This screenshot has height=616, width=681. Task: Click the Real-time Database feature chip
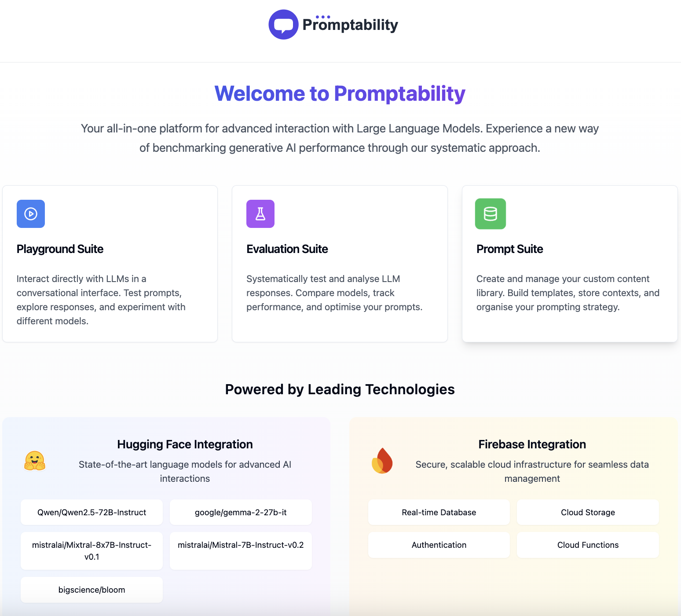(439, 512)
